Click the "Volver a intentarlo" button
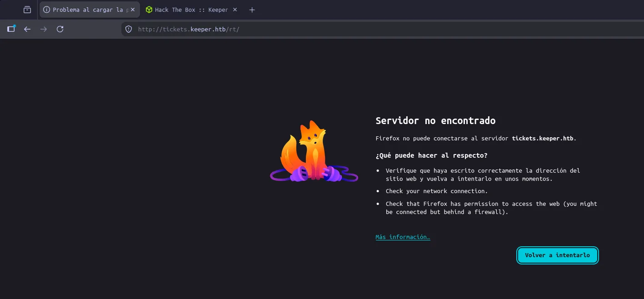 [557, 255]
